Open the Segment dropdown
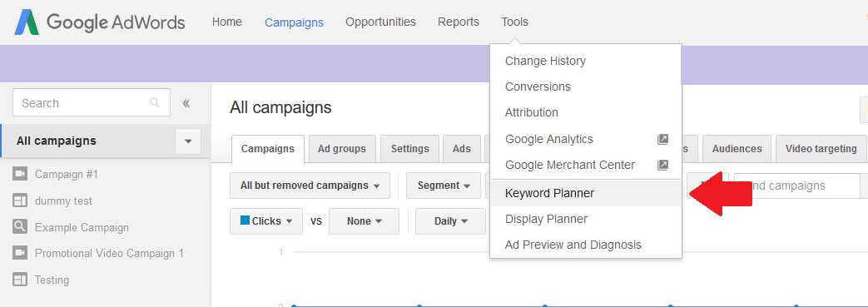 (x=444, y=186)
